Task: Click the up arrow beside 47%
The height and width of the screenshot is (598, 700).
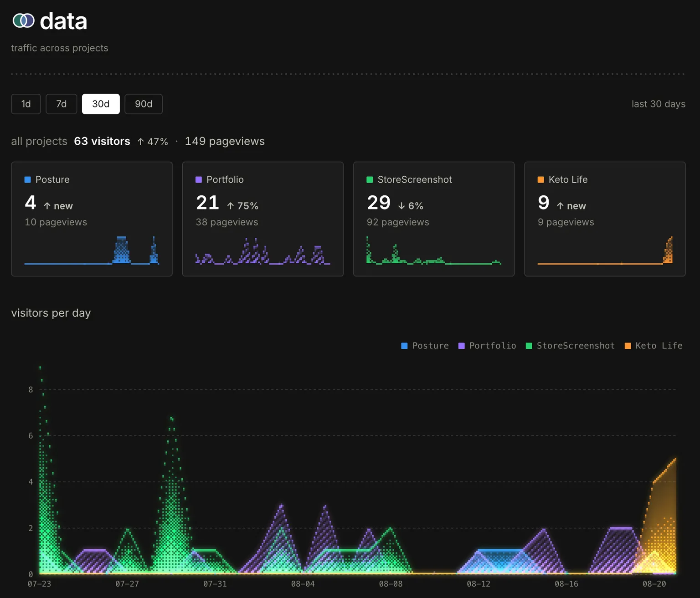Action: pyautogui.click(x=141, y=142)
